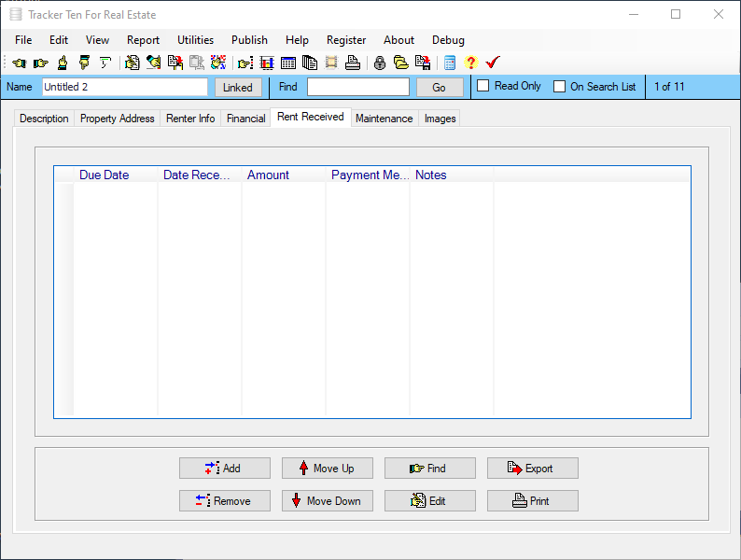Viewport: 741px width, 560px height.
Task: Switch to the Description tab
Action: tap(44, 119)
